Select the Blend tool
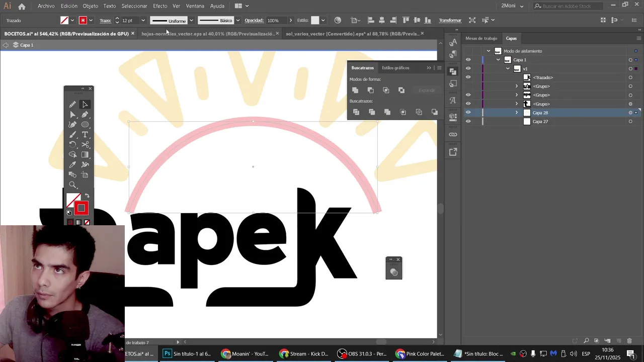 (72, 175)
